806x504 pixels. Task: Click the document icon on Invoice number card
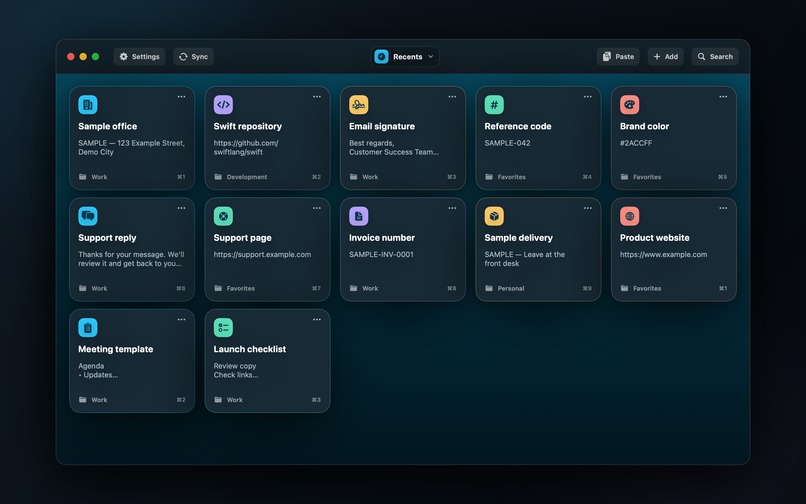[359, 217]
